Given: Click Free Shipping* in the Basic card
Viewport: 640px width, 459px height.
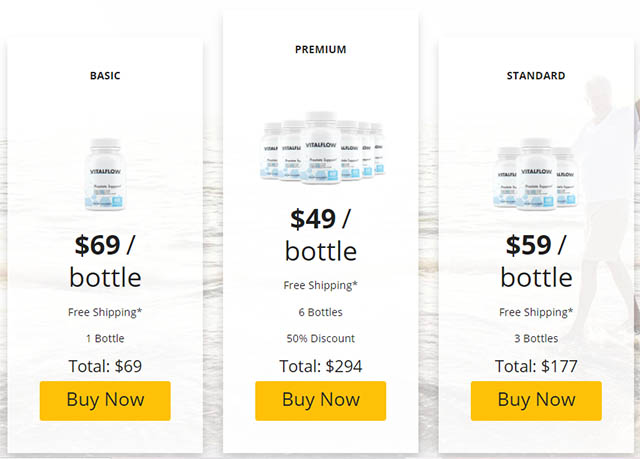Looking at the screenshot, I should click(x=105, y=313).
